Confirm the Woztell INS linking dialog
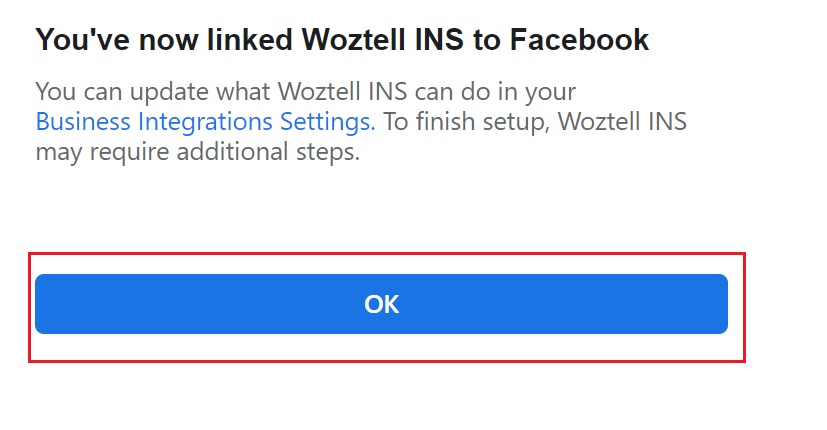Viewport: 827px width, 430px height. point(381,304)
